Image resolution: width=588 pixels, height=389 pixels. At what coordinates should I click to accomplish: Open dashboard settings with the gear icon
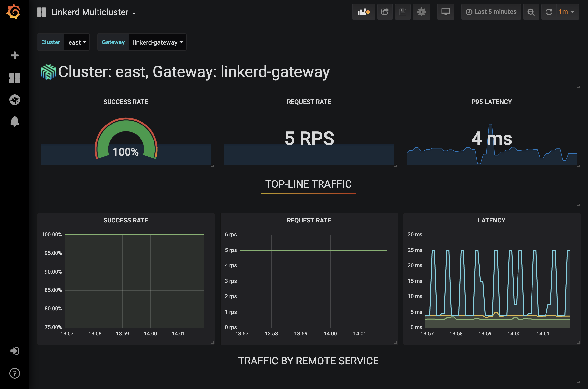pyautogui.click(x=421, y=12)
